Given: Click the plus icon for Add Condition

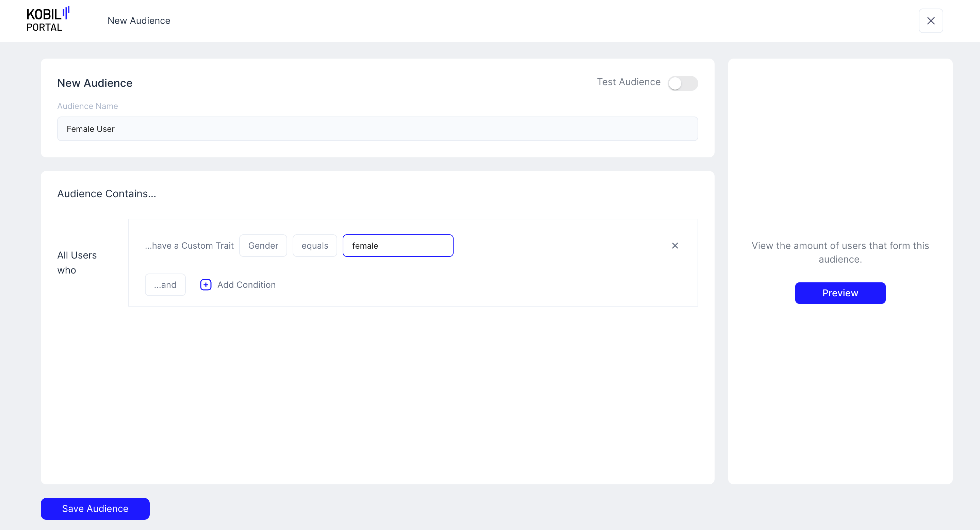Looking at the screenshot, I should click(x=206, y=285).
